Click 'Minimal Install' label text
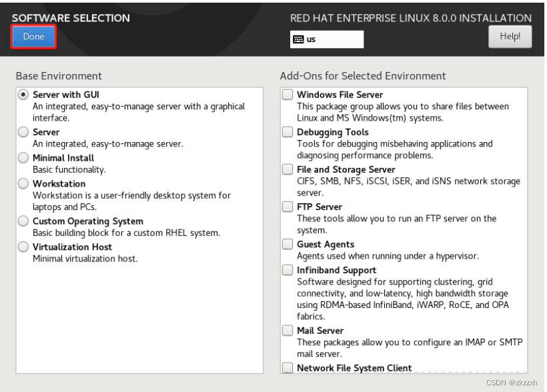Screen dimensions: 547x392 (x=63, y=157)
